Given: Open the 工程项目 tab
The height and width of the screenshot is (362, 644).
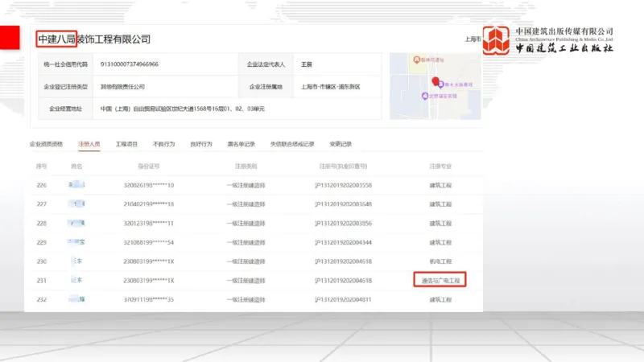Looking at the screenshot, I should [126, 144].
